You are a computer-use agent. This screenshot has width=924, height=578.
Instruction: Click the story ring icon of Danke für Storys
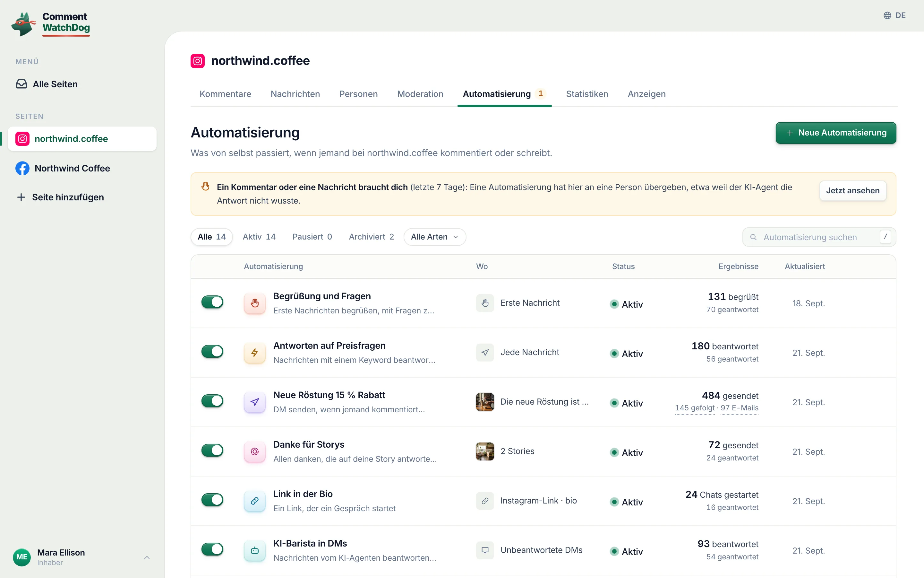[255, 451]
